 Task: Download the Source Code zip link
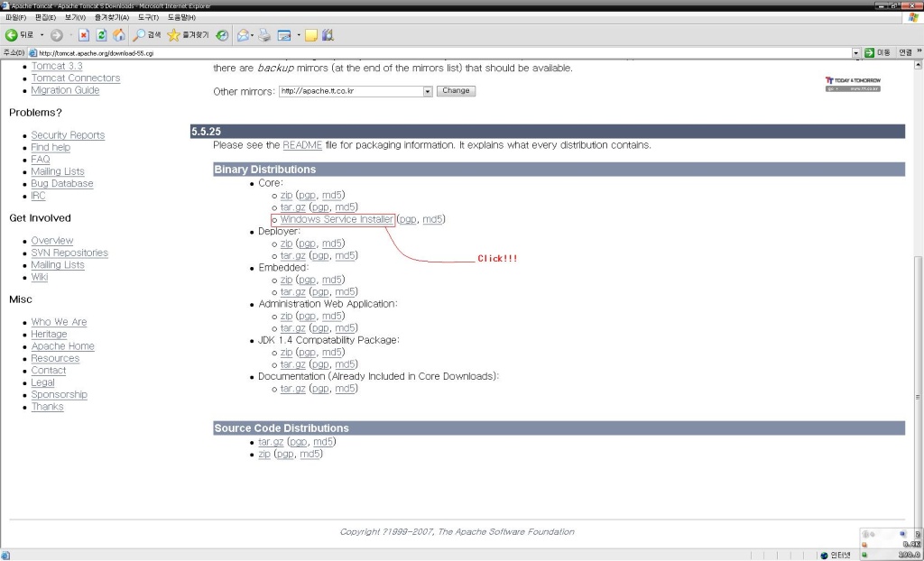[x=264, y=455]
